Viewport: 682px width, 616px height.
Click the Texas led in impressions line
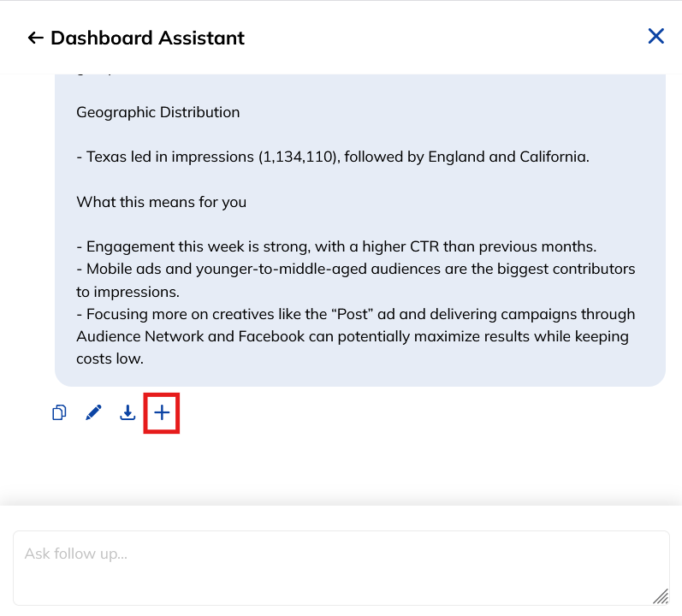(x=333, y=157)
